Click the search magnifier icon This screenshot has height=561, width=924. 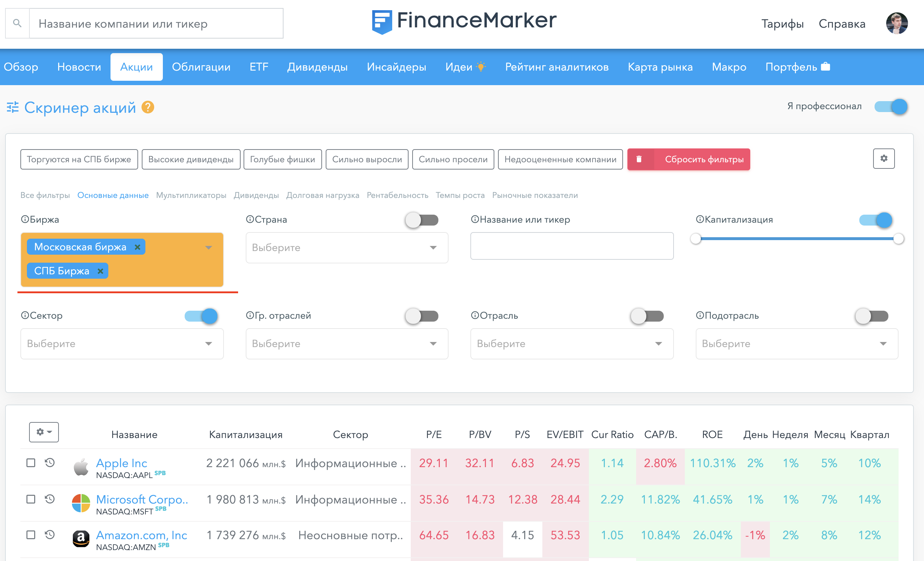17,23
